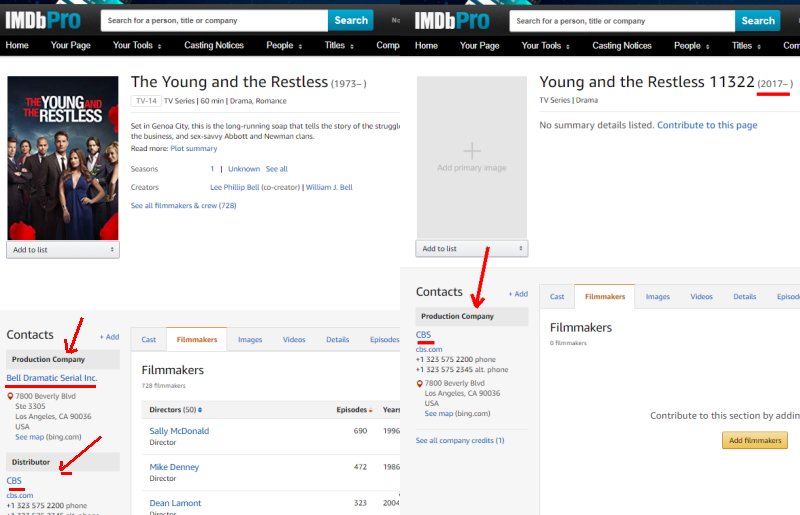Expand Your Tools menu on right page
Viewport: 800px width, 515px height.
pyautogui.click(x=545, y=46)
